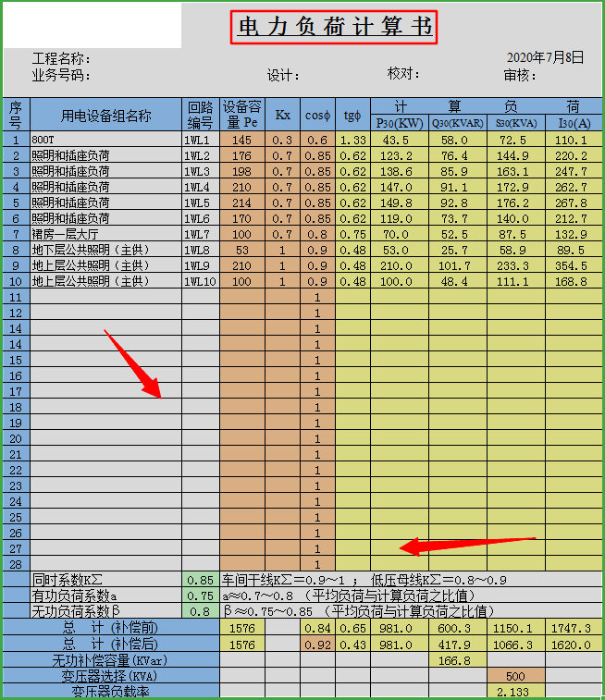Select the tgφ column header
This screenshot has width=605, height=700.
352,115
